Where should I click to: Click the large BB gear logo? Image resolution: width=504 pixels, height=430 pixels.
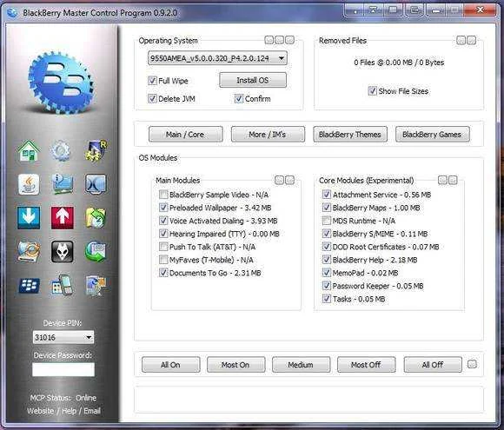(61, 83)
